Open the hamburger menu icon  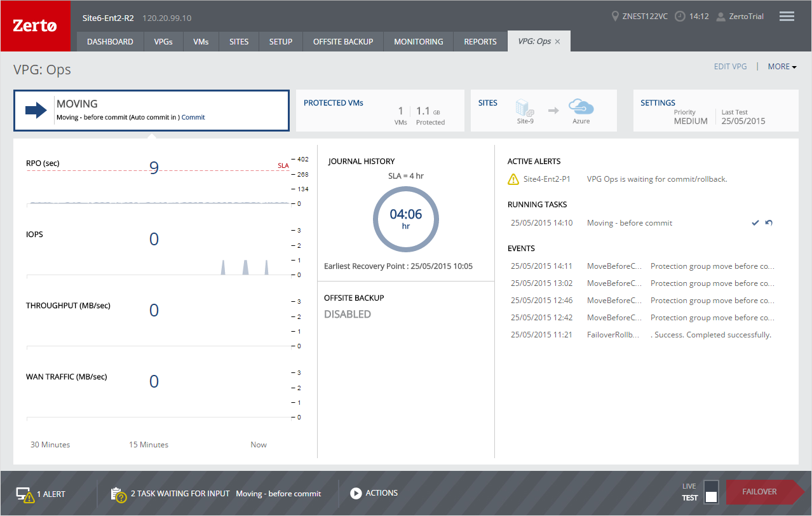tap(787, 17)
